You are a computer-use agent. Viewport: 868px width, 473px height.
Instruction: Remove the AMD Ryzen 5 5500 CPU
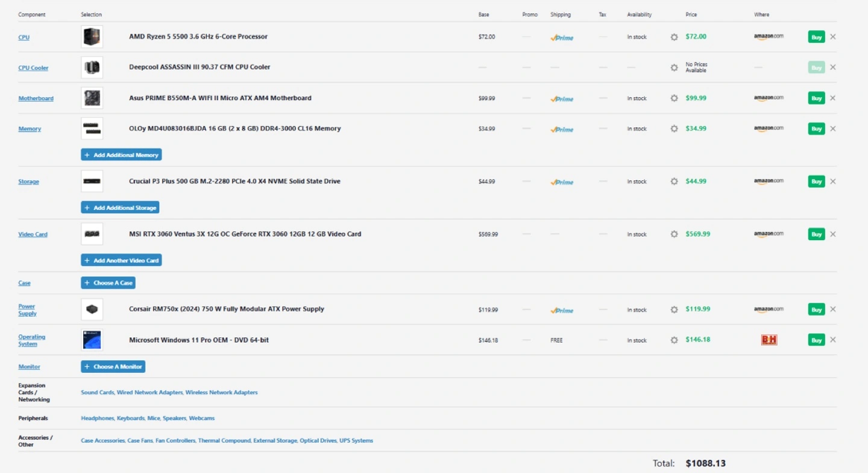pos(833,37)
